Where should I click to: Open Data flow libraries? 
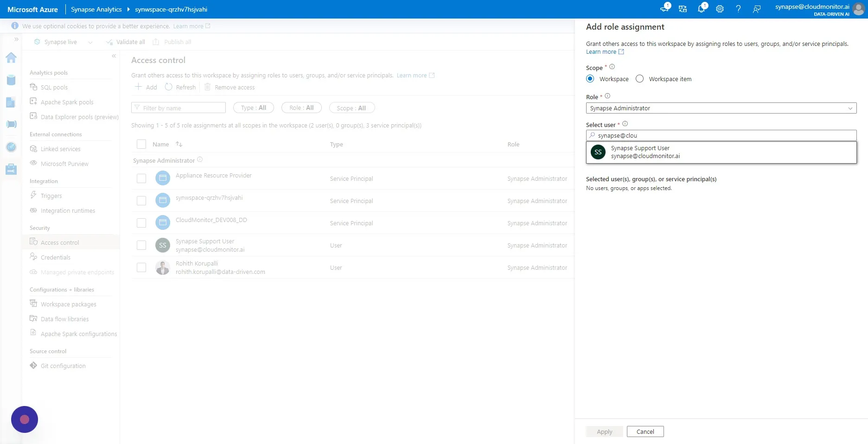click(x=64, y=319)
